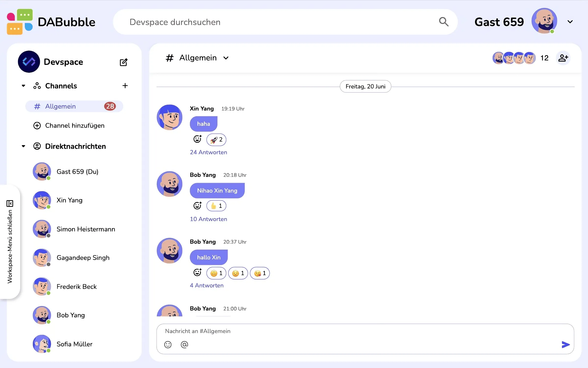The width and height of the screenshot is (588, 368).
Task: Open the compose icon next to Devspace
Action: point(124,62)
